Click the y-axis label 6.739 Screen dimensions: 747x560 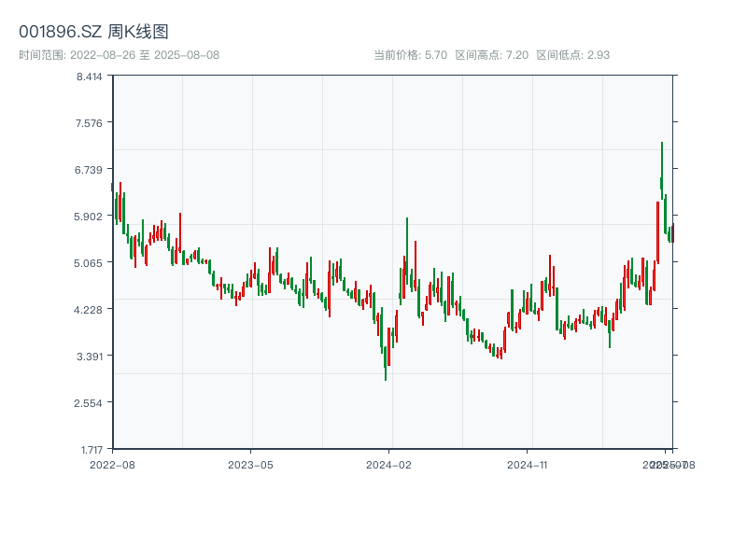[89, 170]
